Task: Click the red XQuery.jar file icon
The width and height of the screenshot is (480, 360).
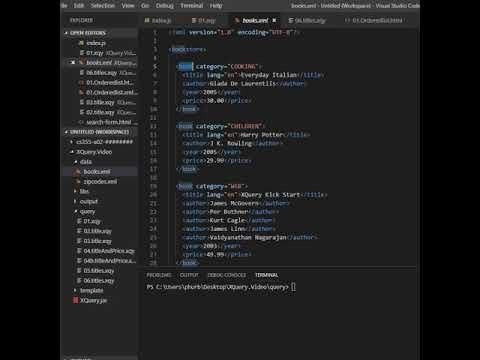Action: pyautogui.click(x=75, y=300)
